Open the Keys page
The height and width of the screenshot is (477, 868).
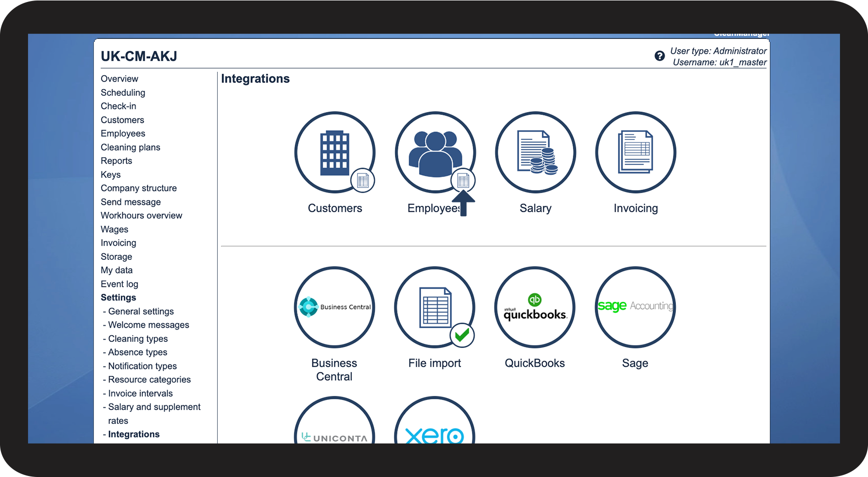(111, 174)
